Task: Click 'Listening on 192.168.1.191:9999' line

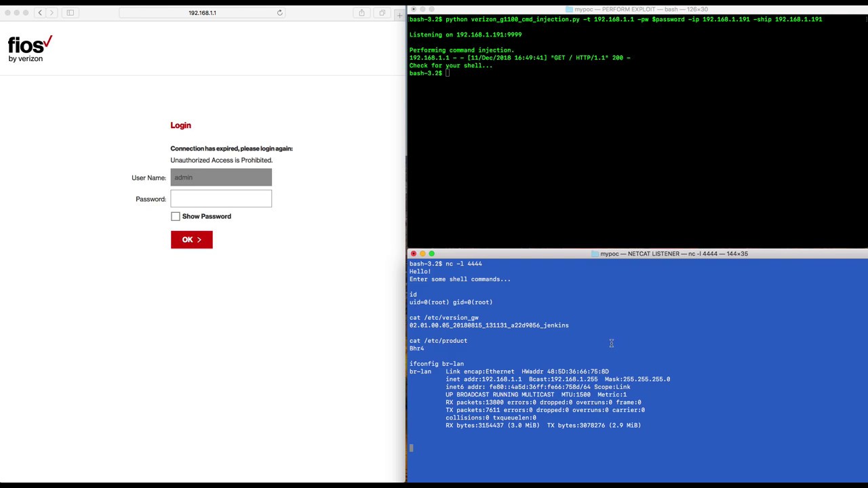Action: point(465,35)
